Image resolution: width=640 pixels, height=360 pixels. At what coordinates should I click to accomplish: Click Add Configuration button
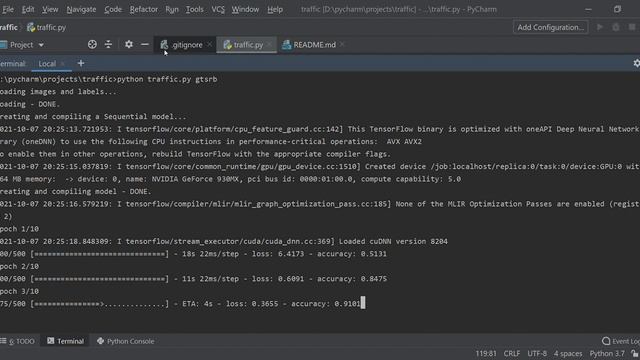pos(550,27)
